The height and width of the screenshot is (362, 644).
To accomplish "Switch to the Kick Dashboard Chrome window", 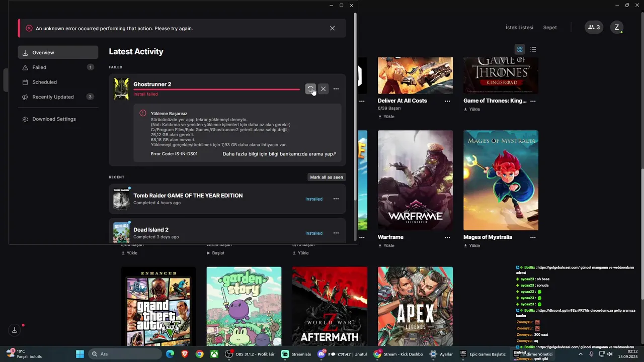I will (398, 354).
